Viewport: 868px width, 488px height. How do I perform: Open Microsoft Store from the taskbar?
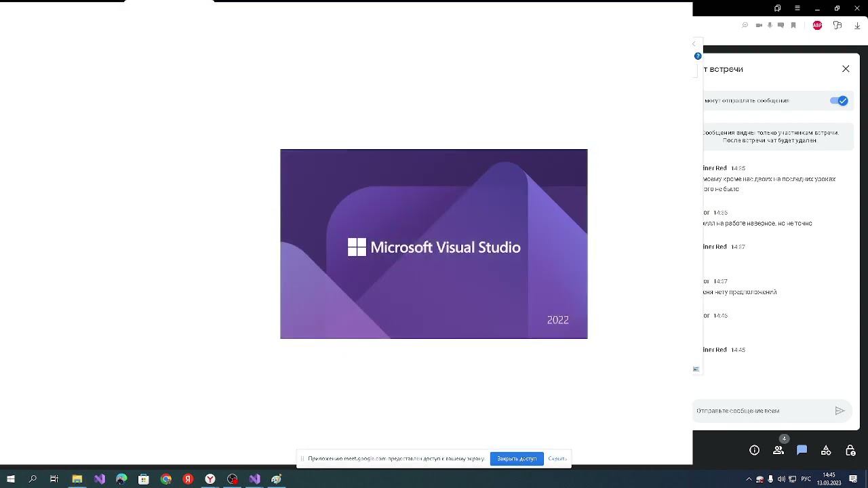click(144, 479)
